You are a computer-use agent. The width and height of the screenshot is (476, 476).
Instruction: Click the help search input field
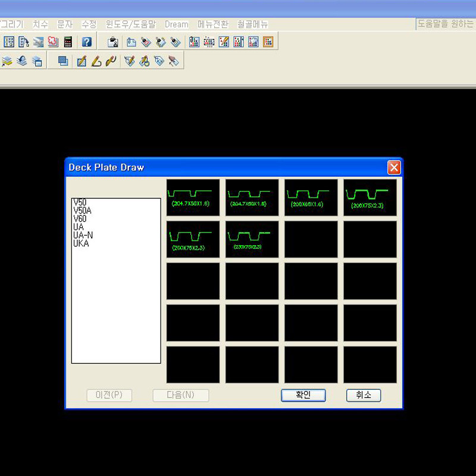[x=445, y=24]
